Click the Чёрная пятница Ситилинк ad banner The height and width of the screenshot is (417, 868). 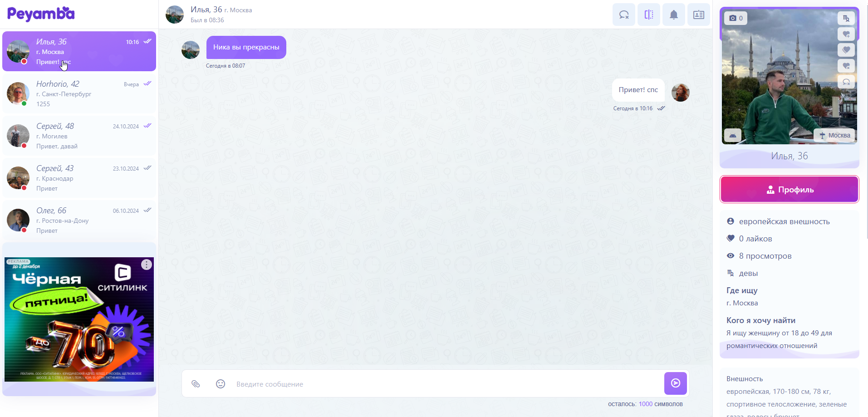[79, 319]
